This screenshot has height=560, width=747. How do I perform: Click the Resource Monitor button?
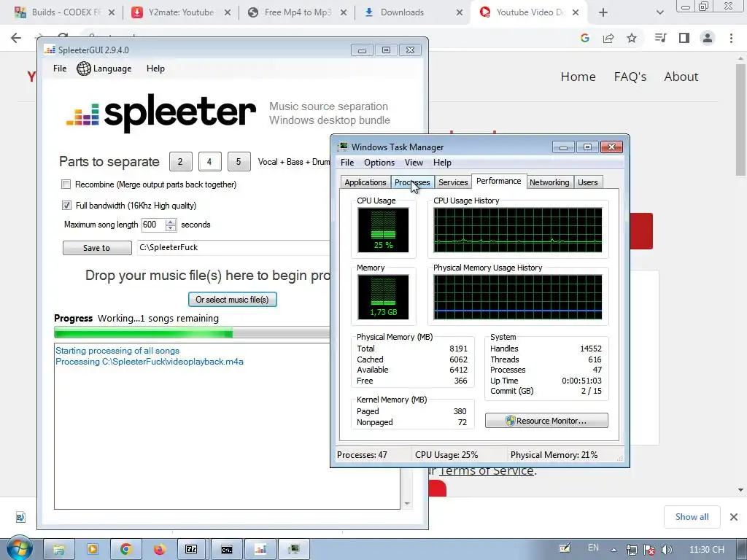pos(546,421)
